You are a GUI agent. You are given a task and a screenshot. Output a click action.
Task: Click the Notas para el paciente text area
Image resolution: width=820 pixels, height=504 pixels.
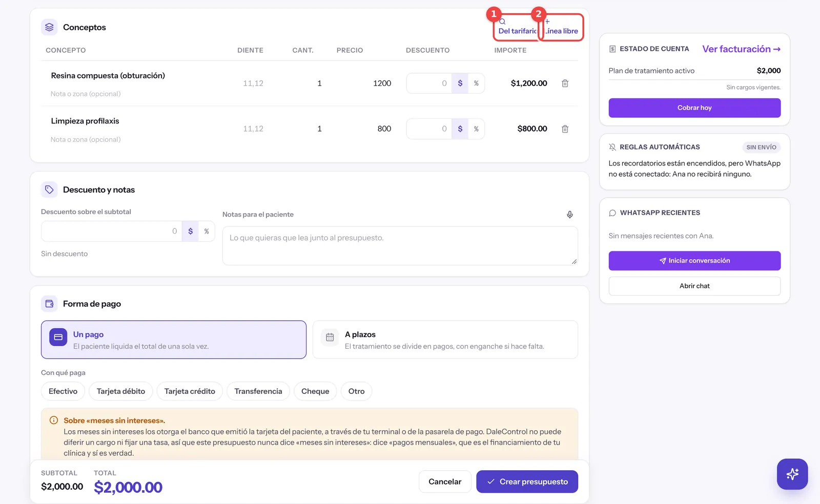click(400, 246)
